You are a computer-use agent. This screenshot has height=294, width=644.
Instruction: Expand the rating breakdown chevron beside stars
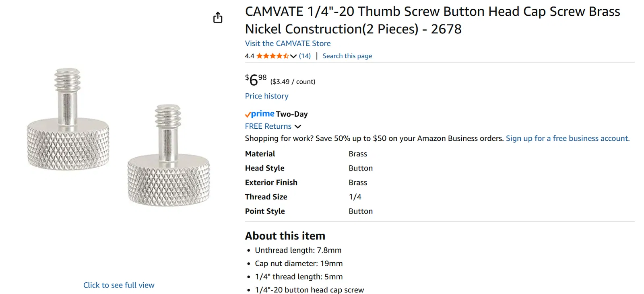coord(293,56)
